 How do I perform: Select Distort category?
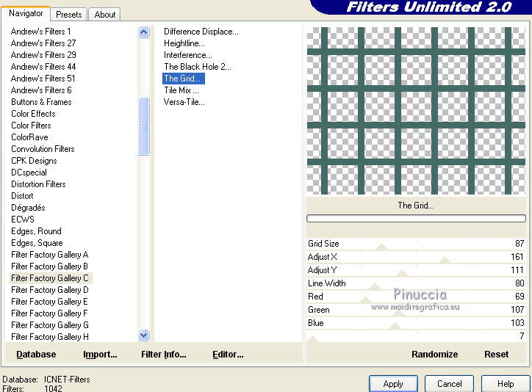[22, 196]
